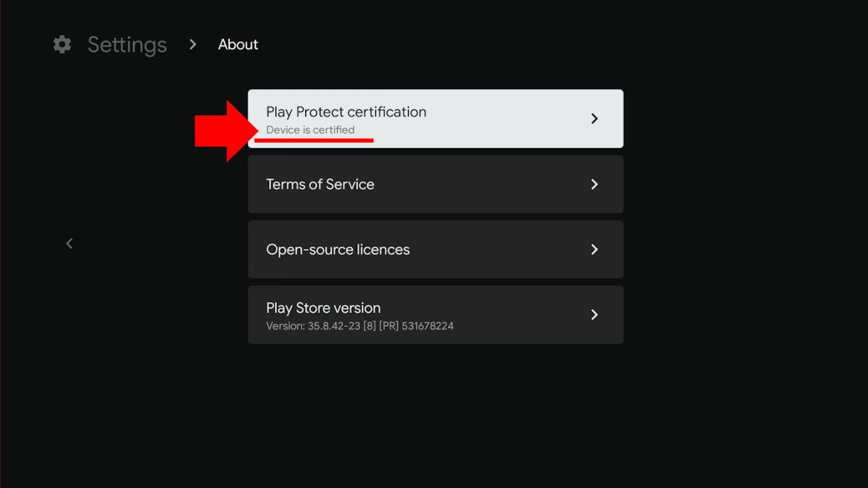Go back with the left arrow

click(x=69, y=244)
